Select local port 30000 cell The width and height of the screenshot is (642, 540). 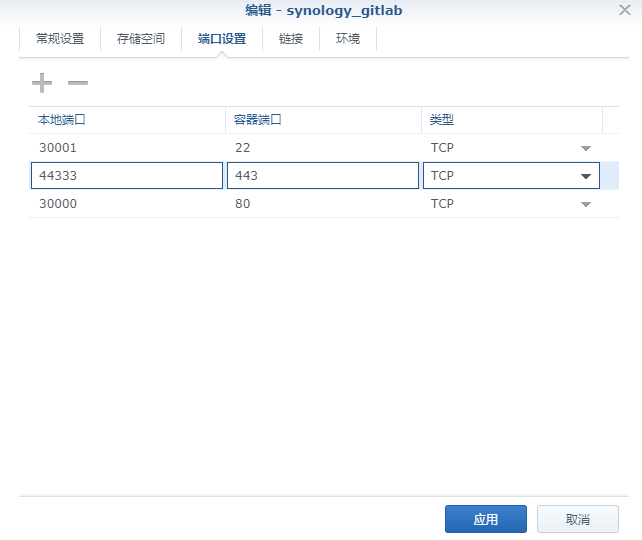[127, 203]
